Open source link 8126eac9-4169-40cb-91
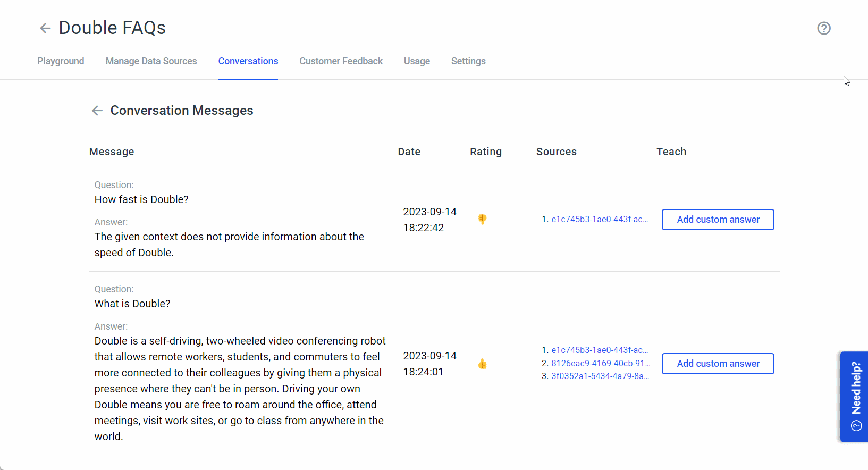 pos(601,363)
